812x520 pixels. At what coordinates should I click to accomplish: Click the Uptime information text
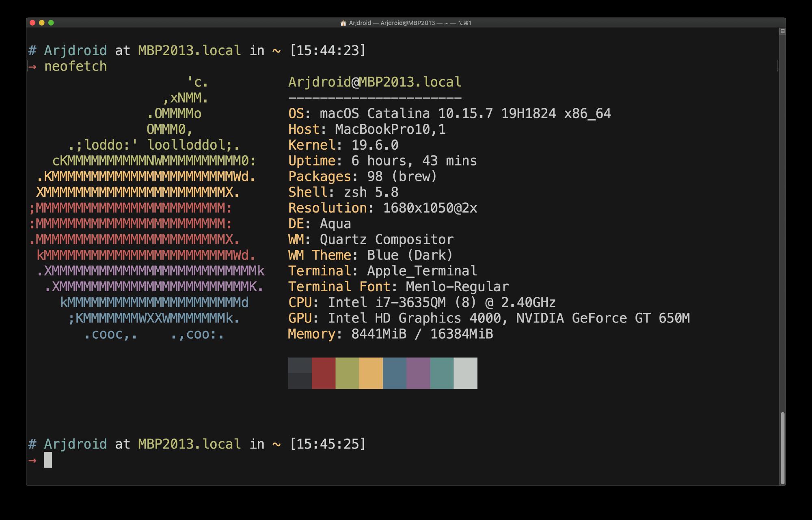pos(382,161)
